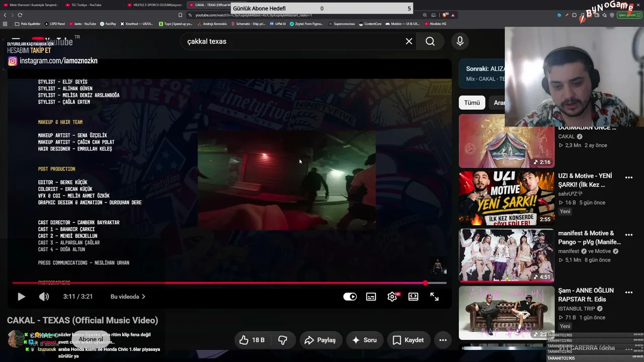Open options for manifest & Motive & Pango video

(629, 235)
